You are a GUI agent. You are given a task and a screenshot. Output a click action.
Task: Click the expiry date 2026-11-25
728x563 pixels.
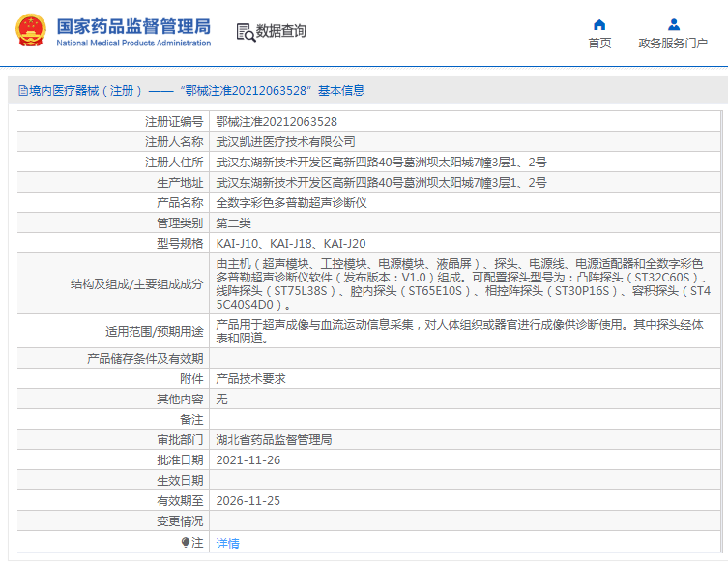[248, 501]
